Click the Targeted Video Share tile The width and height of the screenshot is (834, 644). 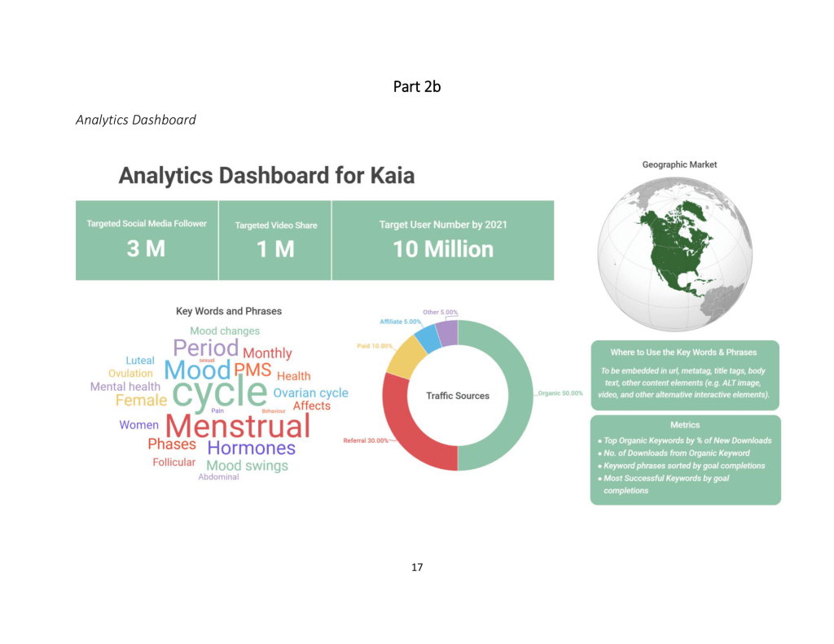pyautogui.click(x=275, y=240)
